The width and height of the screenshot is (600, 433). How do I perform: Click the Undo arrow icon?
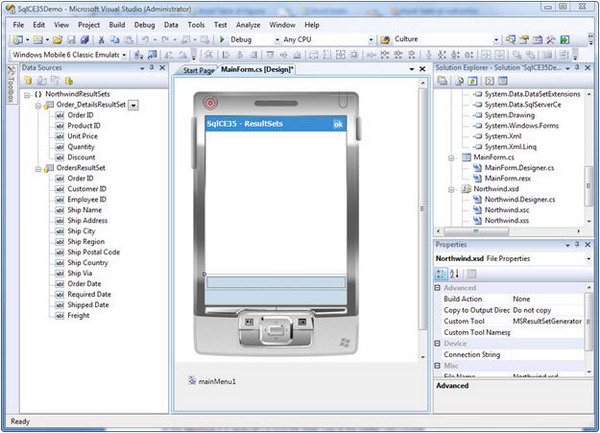tap(145, 39)
